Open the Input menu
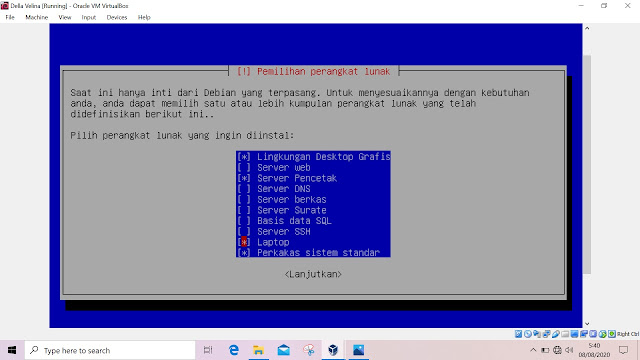The height and width of the screenshot is (360, 640). tap(89, 17)
